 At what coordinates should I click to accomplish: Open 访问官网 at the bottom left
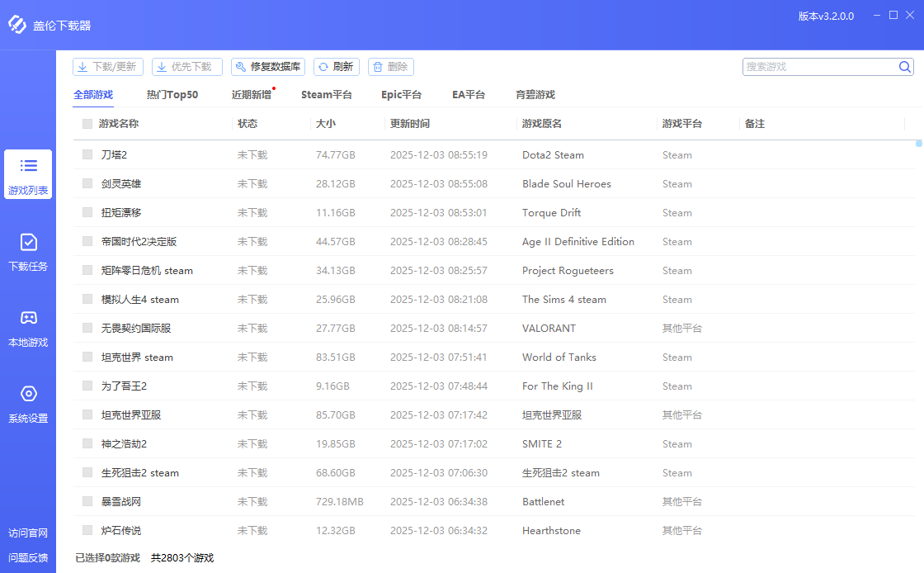28,534
